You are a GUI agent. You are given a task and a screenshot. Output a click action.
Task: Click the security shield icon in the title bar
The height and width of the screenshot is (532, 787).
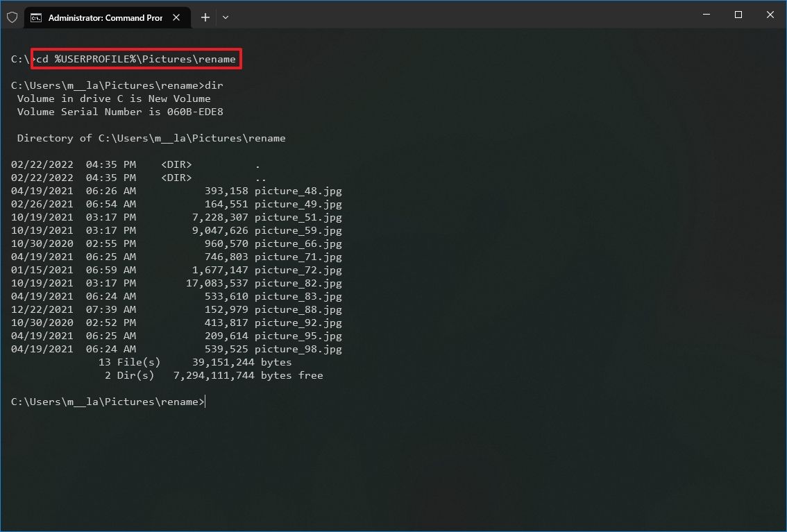click(12, 17)
